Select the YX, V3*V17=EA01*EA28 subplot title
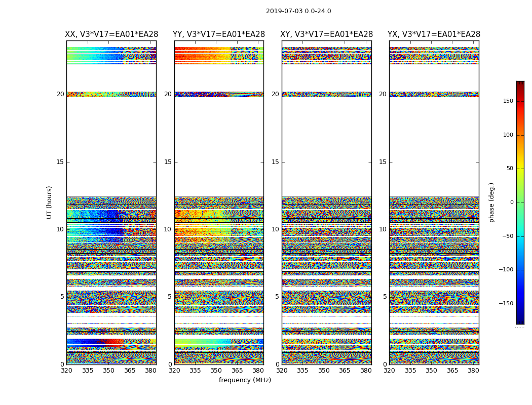Viewport: 532px width, 405px height. 434,34
